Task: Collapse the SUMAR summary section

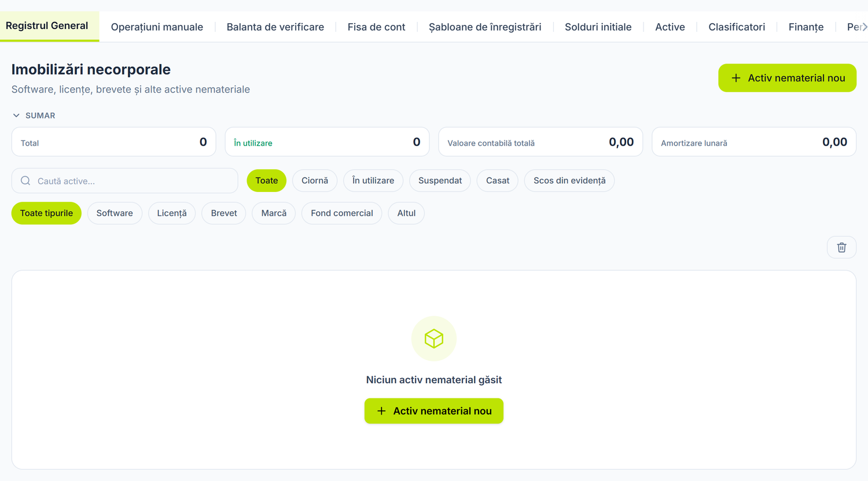Action: [x=34, y=116]
